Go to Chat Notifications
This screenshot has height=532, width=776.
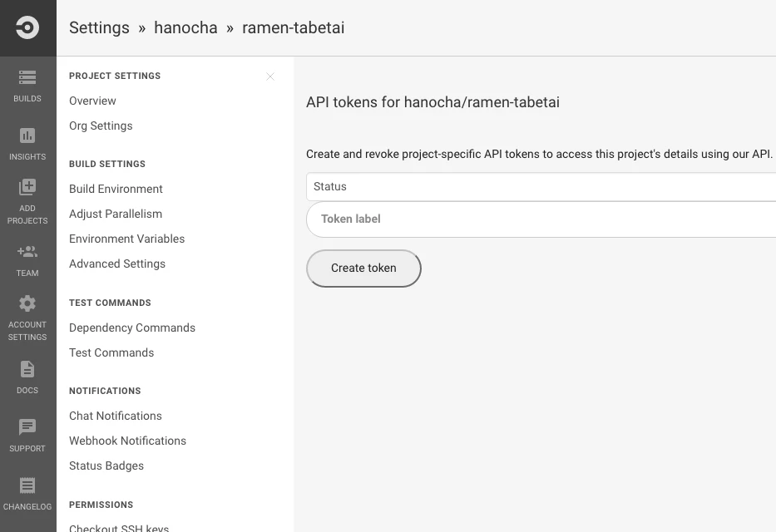(x=116, y=416)
